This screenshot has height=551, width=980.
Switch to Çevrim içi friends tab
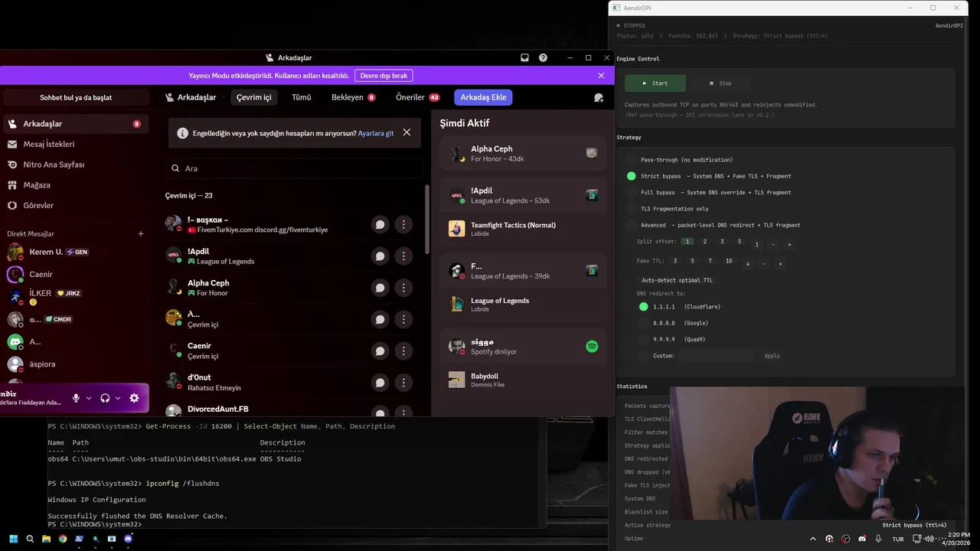(253, 97)
